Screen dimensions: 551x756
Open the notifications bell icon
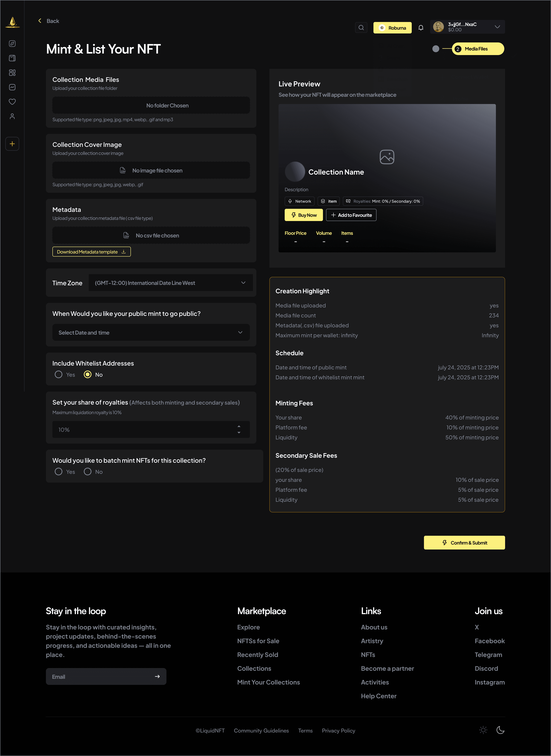(x=421, y=28)
